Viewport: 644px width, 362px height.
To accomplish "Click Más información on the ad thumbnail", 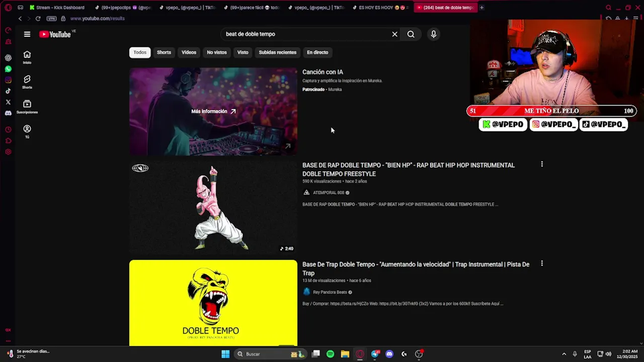I will click(x=213, y=111).
